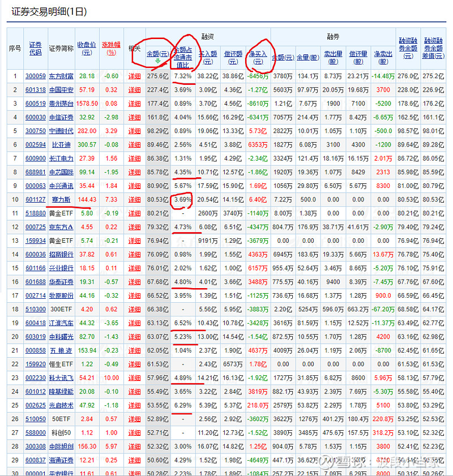Open 宁德时代 stock name link
453x476 pixels.
tap(61, 131)
